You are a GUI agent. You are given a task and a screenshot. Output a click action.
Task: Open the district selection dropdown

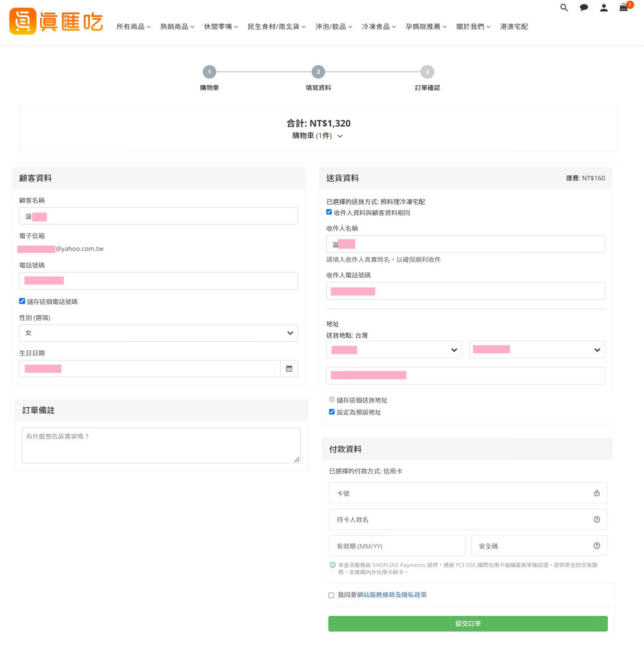pos(536,350)
